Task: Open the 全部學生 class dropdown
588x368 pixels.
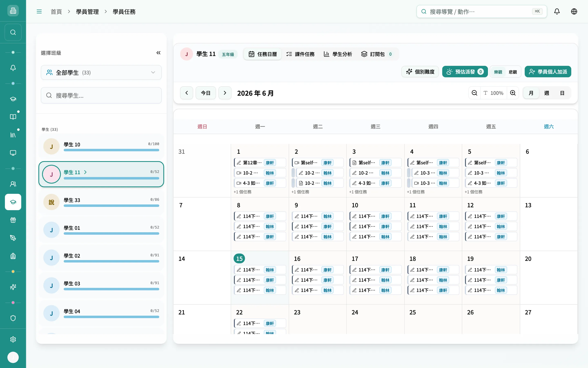Action: pyautogui.click(x=101, y=73)
